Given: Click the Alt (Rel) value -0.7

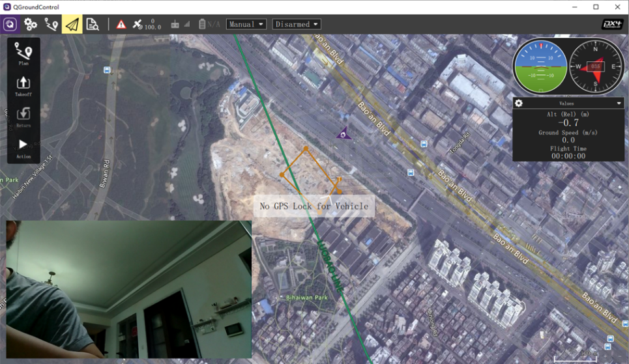Looking at the screenshot, I should [x=568, y=123].
